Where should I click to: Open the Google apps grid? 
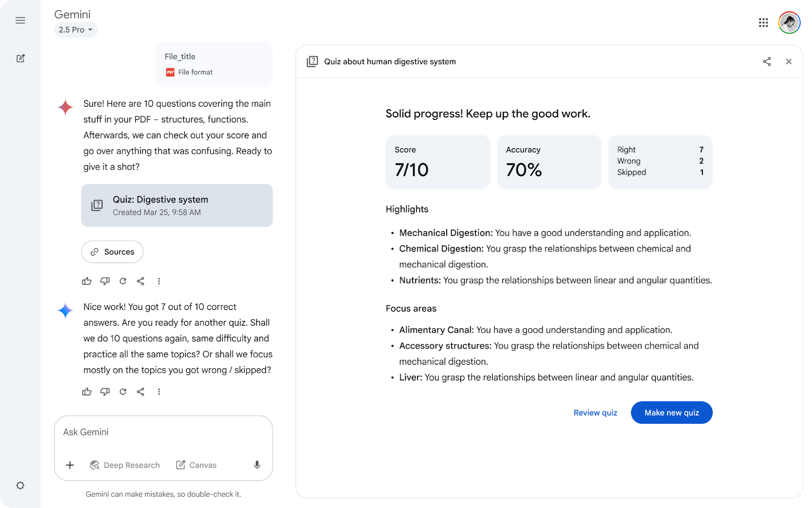tap(763, 22)
